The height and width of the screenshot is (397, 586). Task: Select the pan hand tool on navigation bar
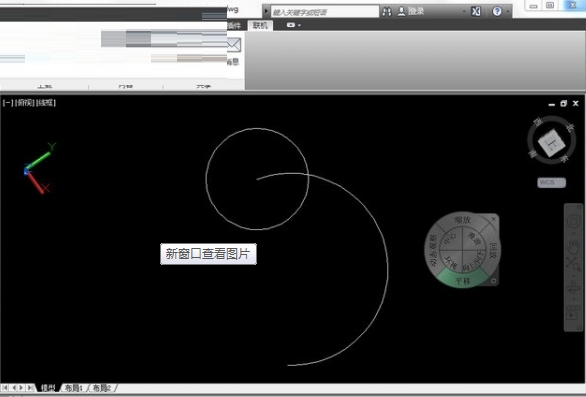click(573, 246)
